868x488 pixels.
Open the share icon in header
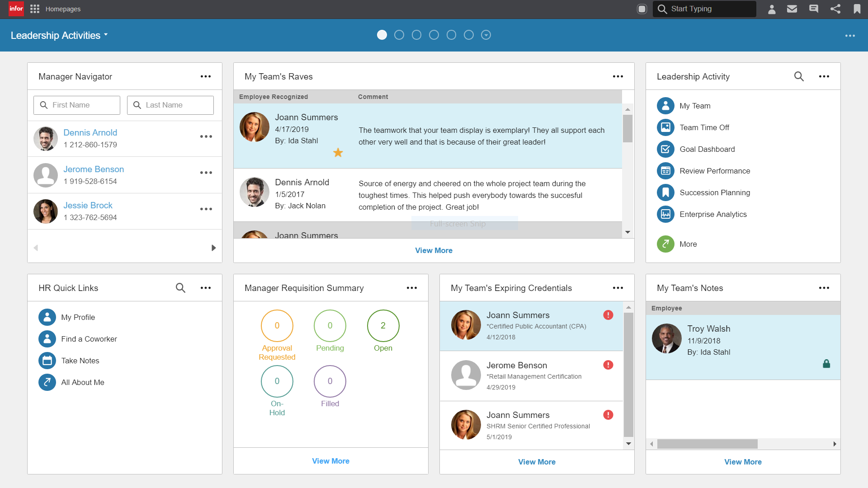(835, 9)
